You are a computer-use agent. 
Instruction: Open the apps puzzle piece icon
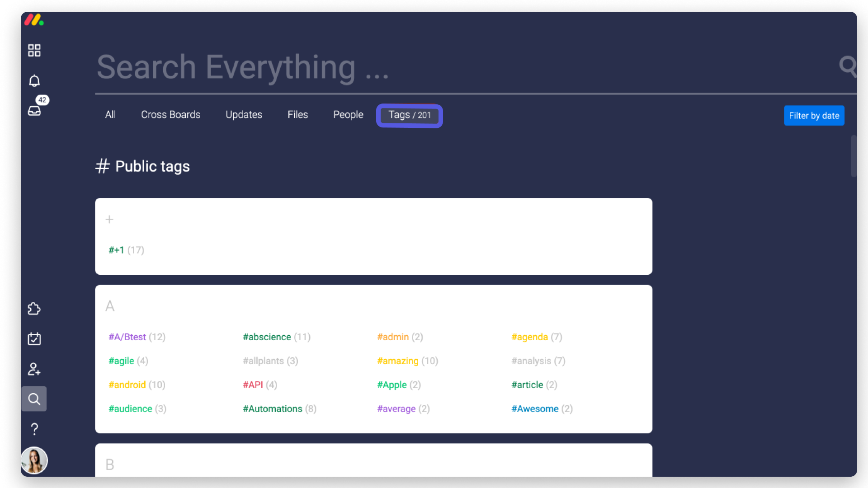tap(34, 309)
